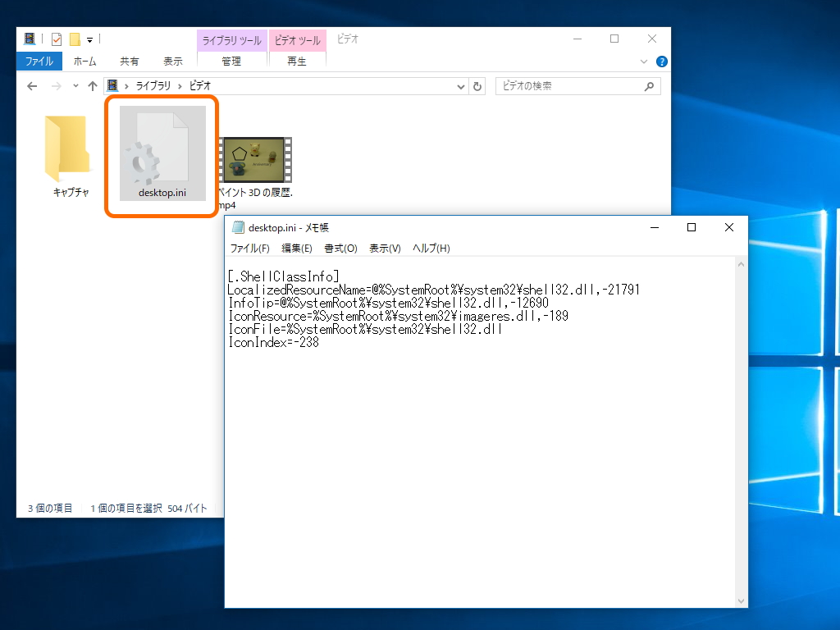
Task: Click the video library icon in Explorer title bar
Action: point(30,39)
